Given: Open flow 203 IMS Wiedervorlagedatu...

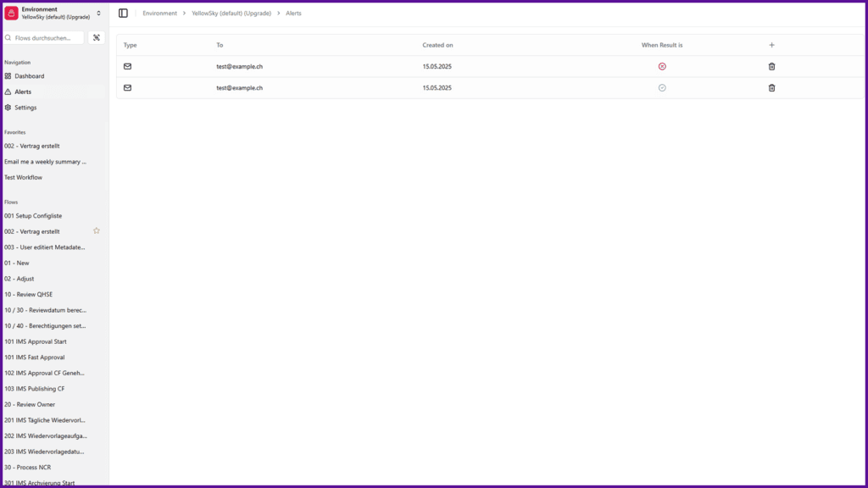Looking at the screenshot, I should point(44,452).
